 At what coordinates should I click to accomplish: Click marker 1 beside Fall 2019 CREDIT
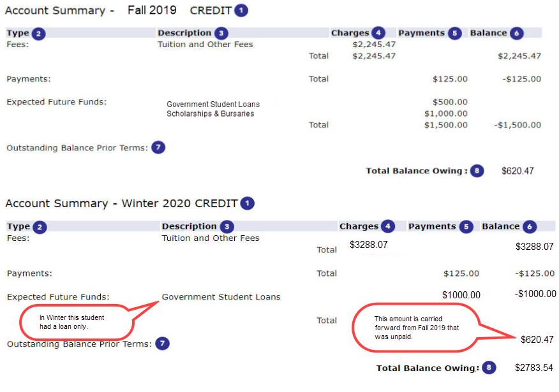tap(241, 11)
